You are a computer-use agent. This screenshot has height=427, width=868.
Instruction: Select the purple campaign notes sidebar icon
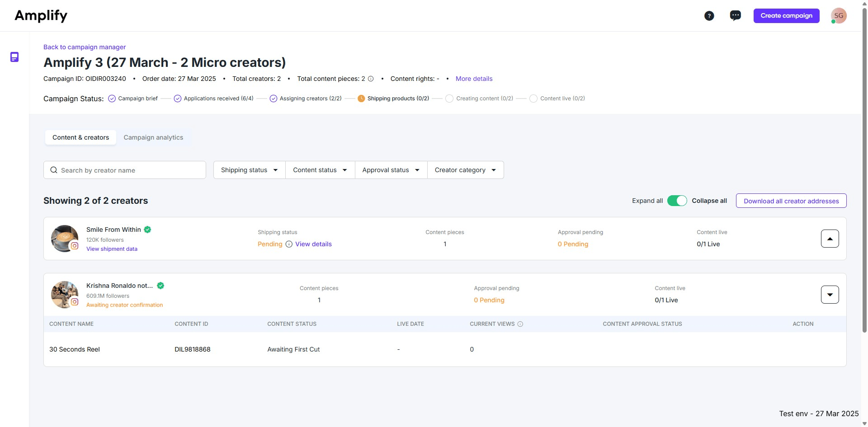(x=14, y=57)
